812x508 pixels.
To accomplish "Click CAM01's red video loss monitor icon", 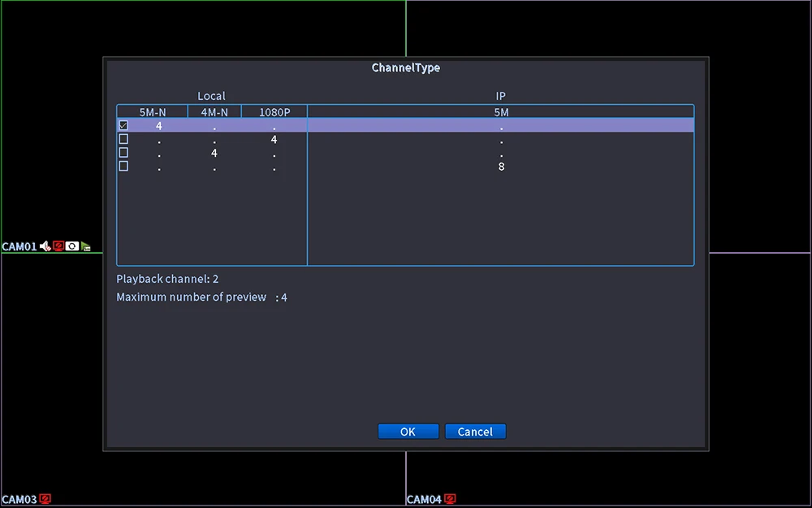I will 58,246.
